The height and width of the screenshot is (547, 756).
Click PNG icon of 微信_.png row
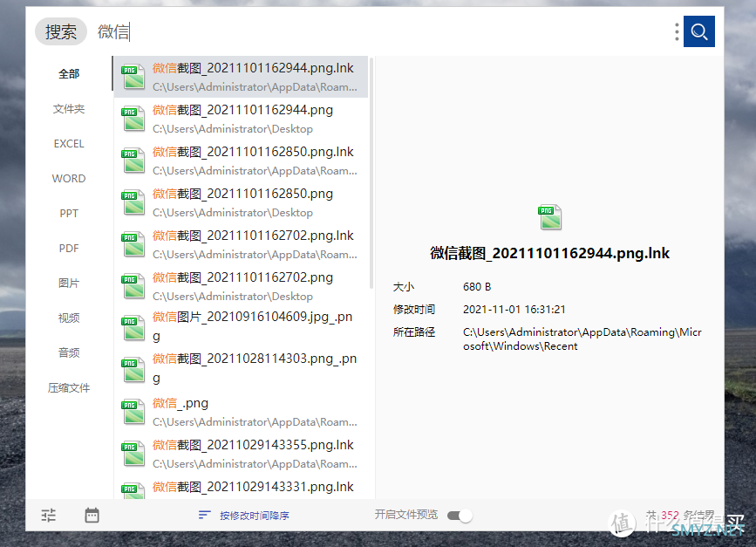(133, 412)
